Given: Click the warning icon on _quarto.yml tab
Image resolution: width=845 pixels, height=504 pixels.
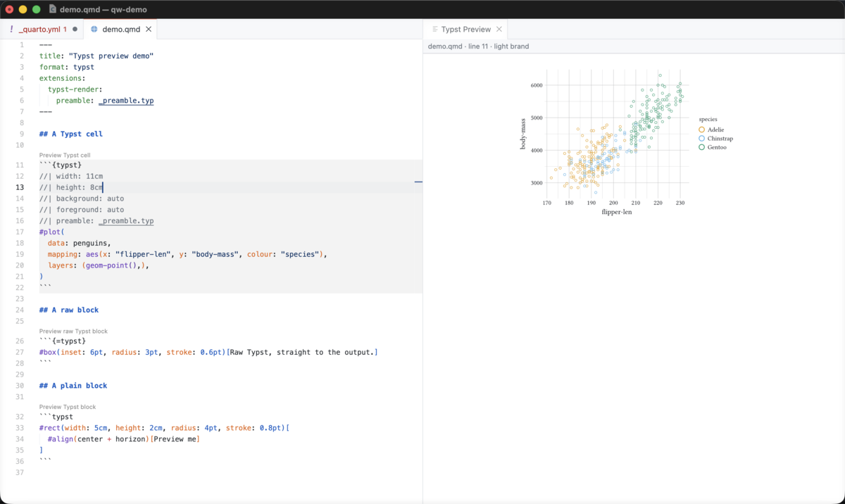Looking at the screenshot, I should click(11, 30).
